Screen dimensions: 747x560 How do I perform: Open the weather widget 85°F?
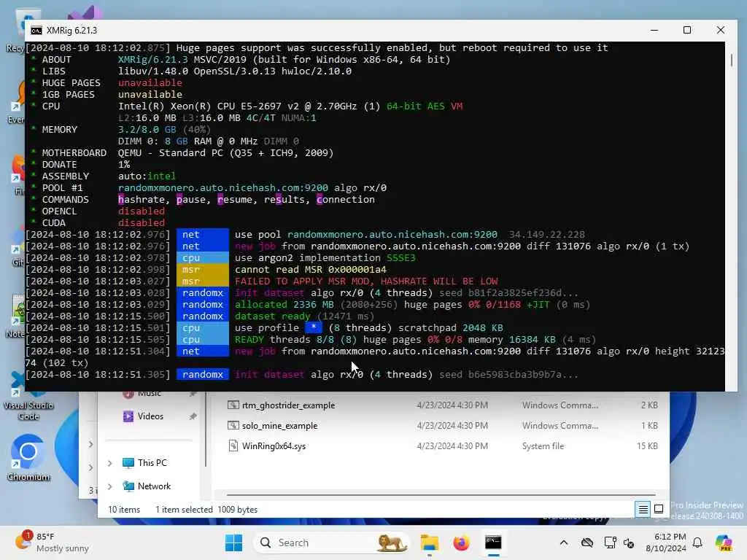53,542
